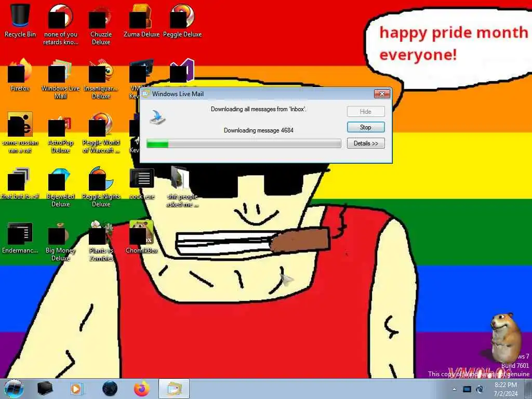The image size is (532, 399).
Task: Launch Chuzzle Deluxe from the desktop
Action: 101,24
